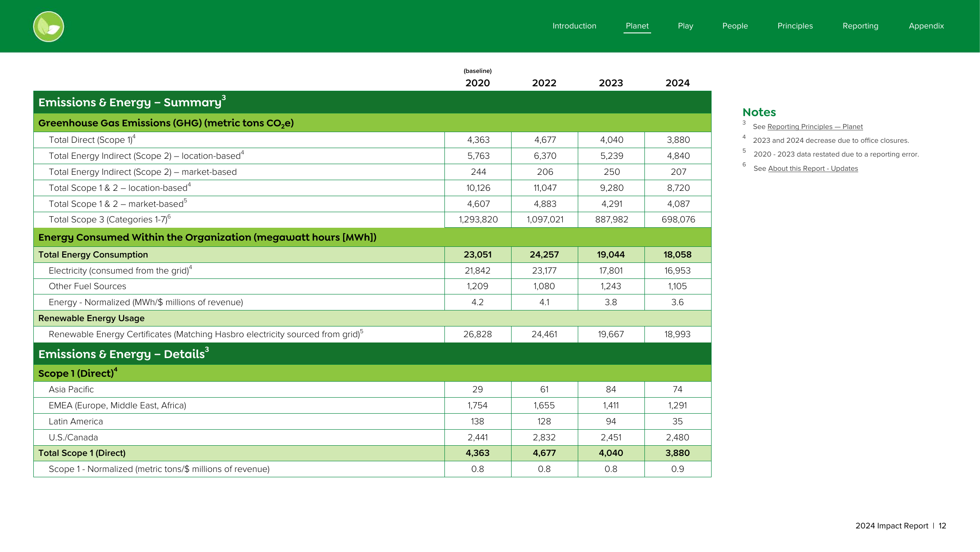
Task: Select Scope 3 2024 value 698,076
Action: [678, 220]
